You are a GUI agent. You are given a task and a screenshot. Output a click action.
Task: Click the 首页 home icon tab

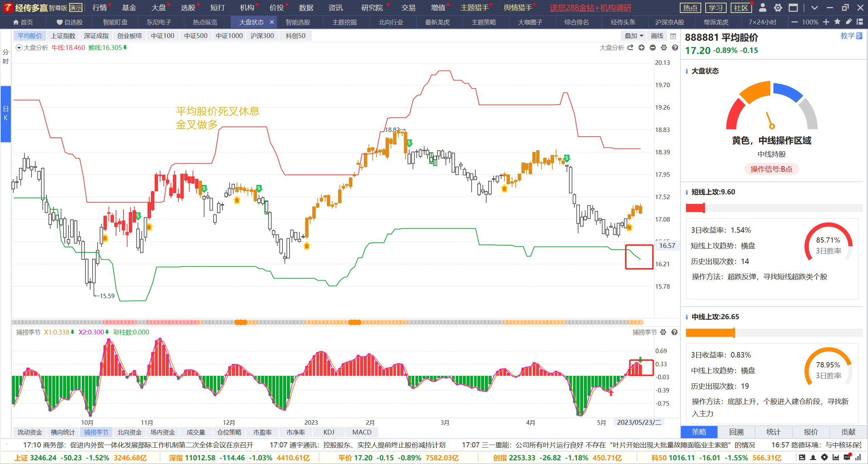[23, 22]
